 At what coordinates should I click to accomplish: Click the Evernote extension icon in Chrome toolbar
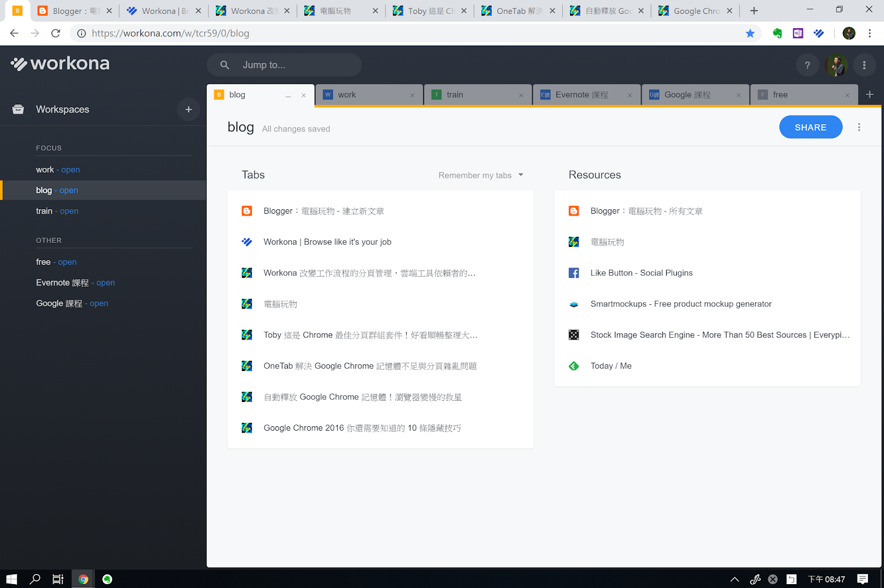777,33
